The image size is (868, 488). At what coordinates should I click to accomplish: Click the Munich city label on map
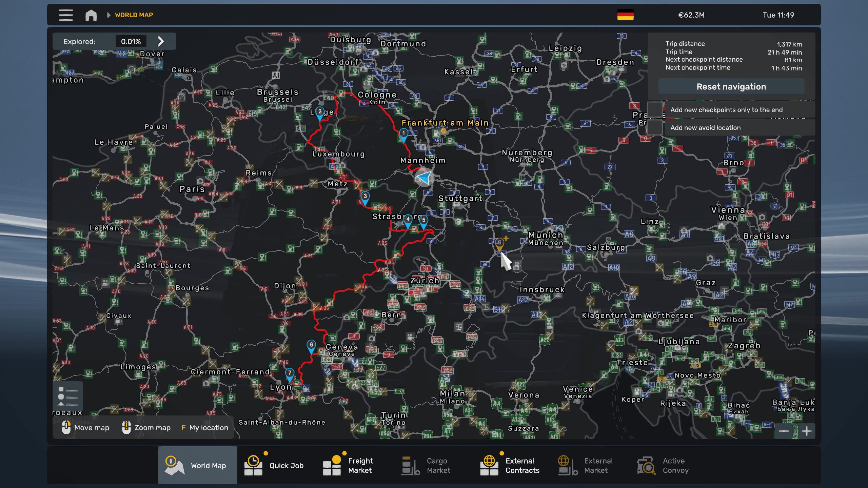coord(545,235)
